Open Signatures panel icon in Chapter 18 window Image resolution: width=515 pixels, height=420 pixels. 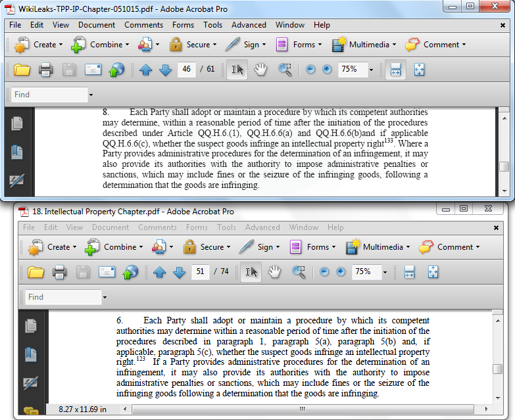click(x=30, y=383)
